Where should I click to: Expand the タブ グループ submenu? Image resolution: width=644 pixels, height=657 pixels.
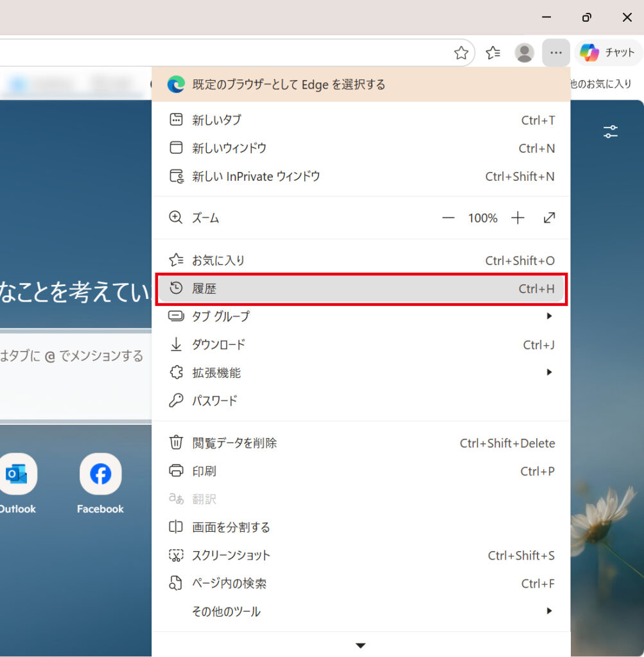tap(361, 316)
